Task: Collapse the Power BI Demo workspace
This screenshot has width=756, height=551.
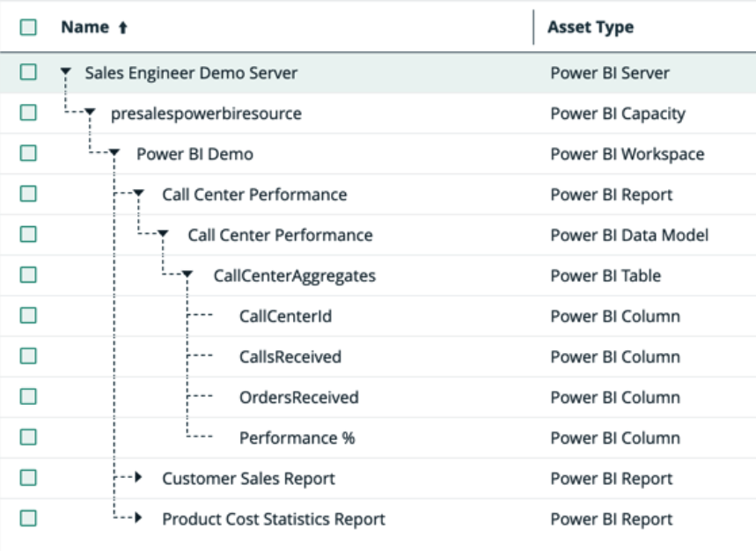Action: (114, 154)
